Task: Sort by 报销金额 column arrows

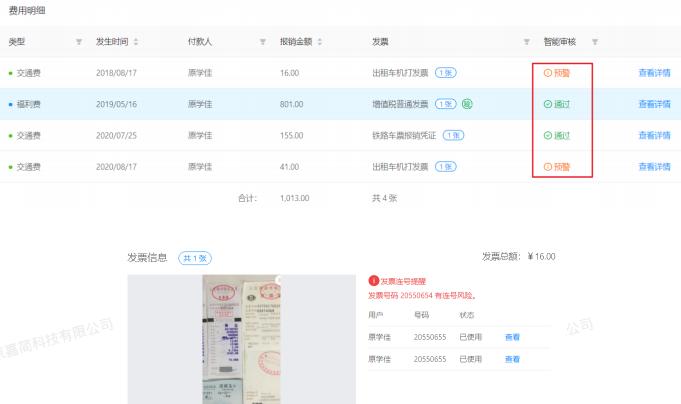Action: 320,42
